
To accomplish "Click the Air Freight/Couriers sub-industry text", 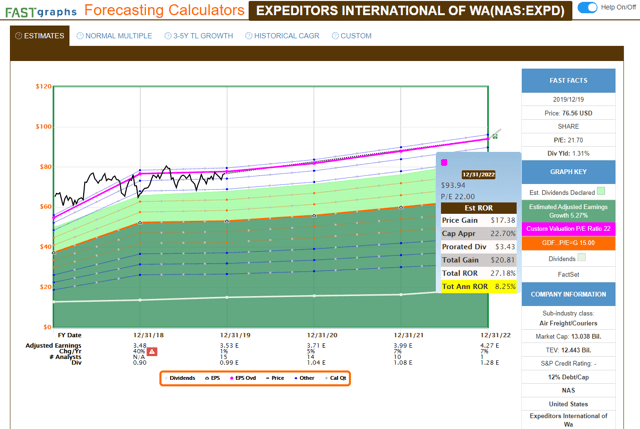I will [x=568, y=323].
